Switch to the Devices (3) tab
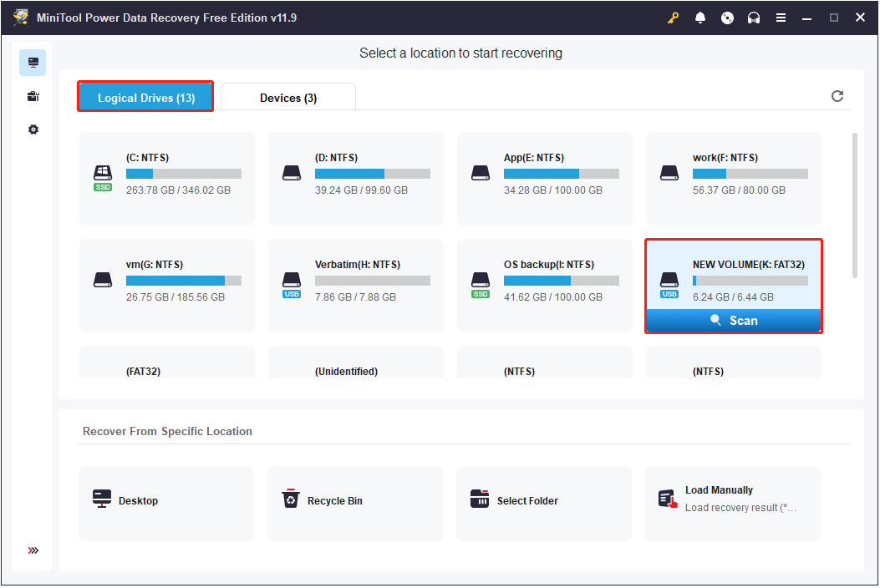This screenshot has width=880, height=588. click(288, 98)
